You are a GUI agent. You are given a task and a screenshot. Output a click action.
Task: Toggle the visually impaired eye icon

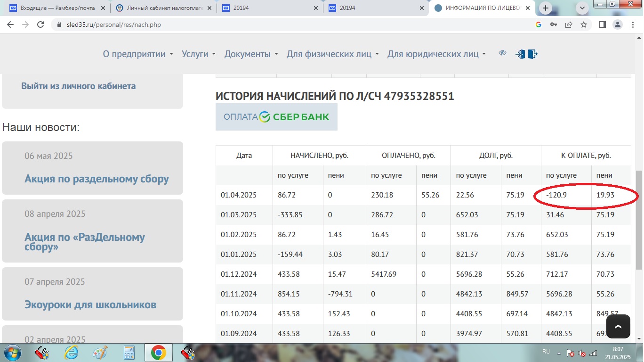(x=502, y=53)
